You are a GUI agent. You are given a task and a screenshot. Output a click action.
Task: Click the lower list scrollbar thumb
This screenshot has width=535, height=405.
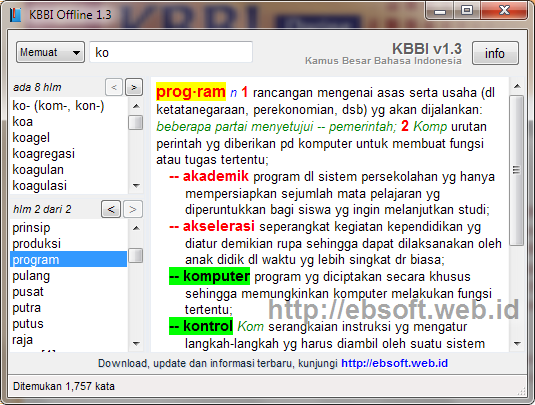[x=136, y=256]
